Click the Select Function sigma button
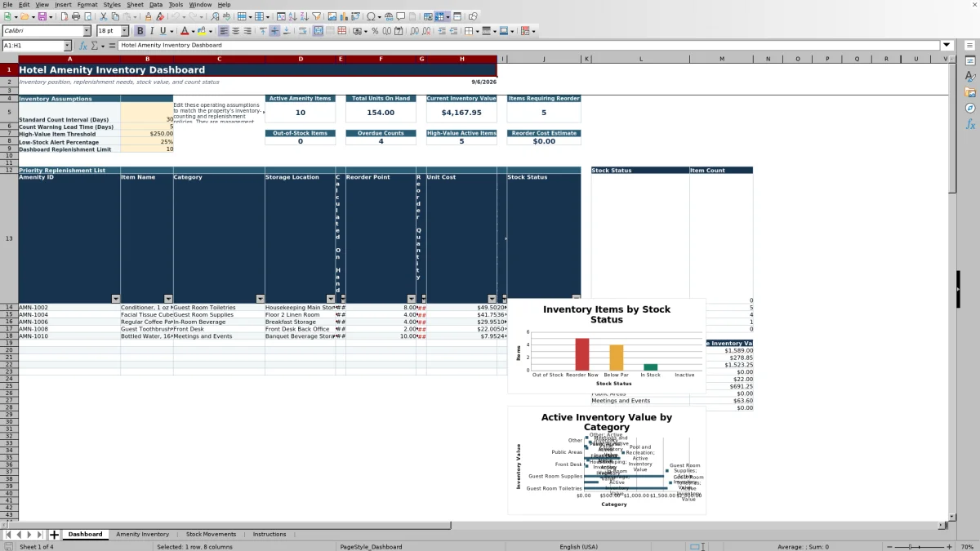This screenshot has width=980, height=551. coord(95,46)
